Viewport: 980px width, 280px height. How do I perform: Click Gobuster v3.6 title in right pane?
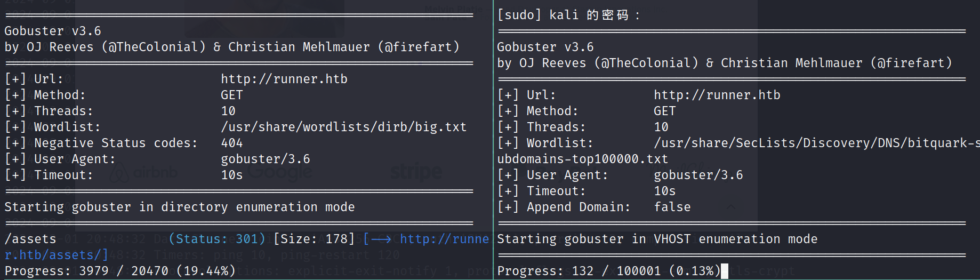pyautogui.click(x=545, y=47)
